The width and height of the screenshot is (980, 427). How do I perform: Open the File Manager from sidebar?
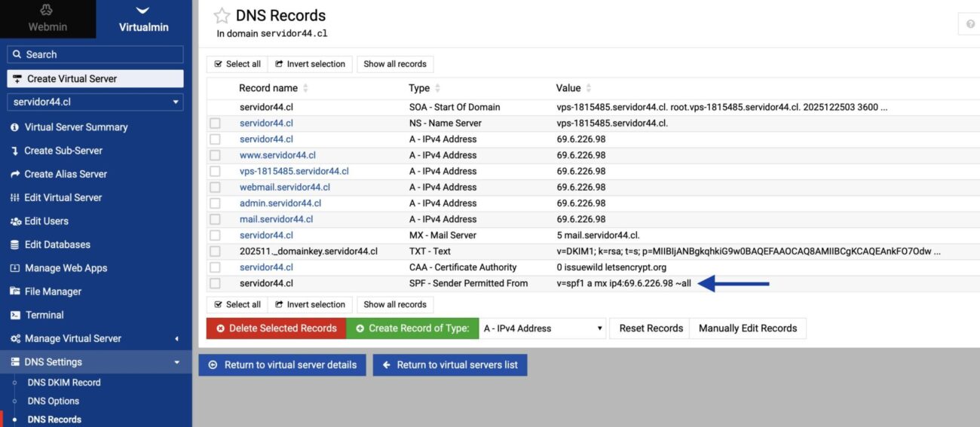(53, 291)
